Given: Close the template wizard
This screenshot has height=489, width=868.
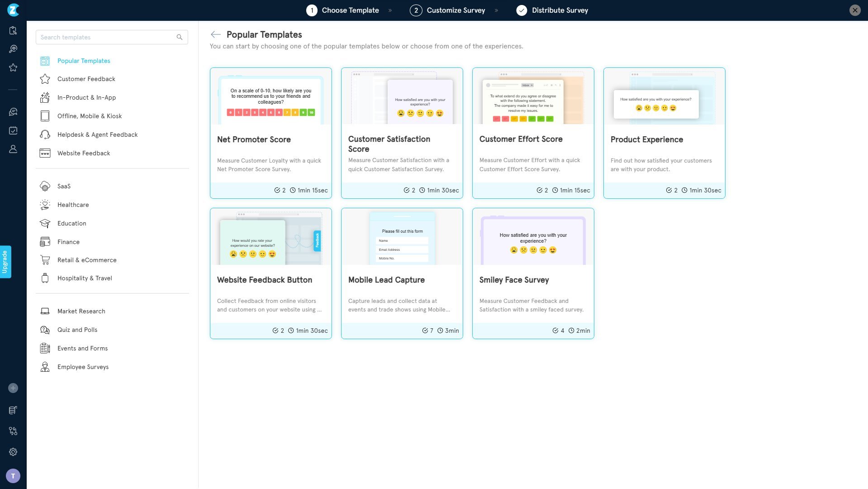Looking at the screenshot, I should pos(855,10).
